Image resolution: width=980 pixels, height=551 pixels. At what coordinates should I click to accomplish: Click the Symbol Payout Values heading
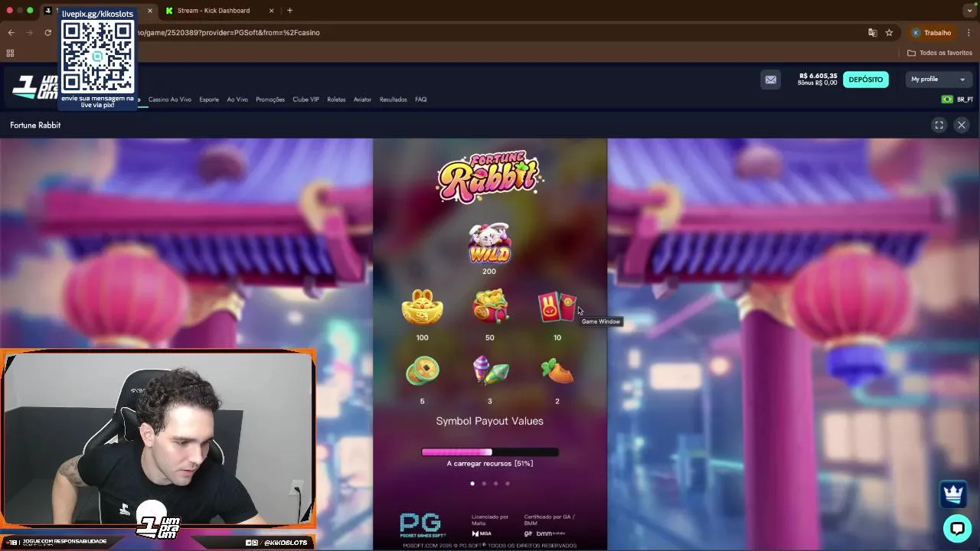tap(490, 421)
